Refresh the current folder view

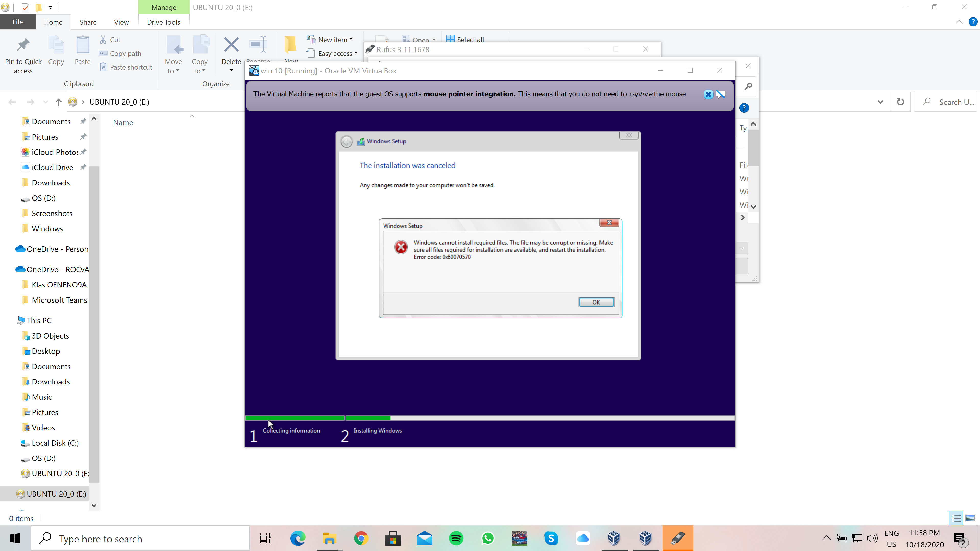[900, 102]
